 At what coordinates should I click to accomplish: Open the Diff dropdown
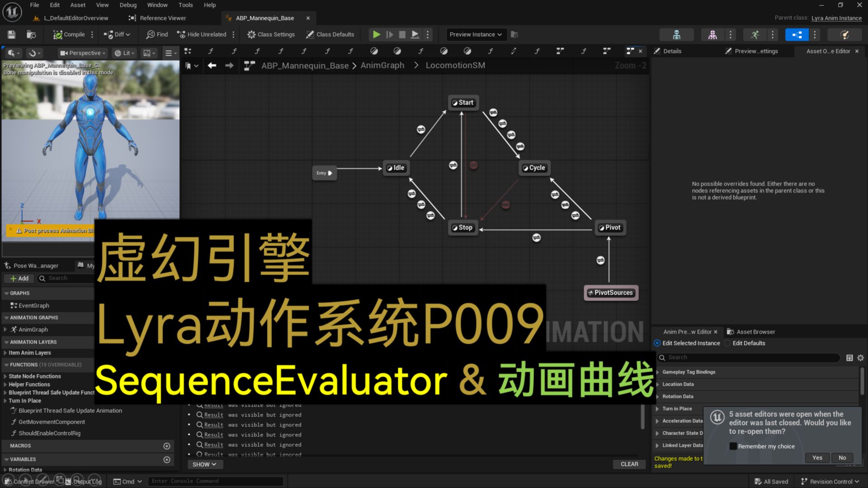[117, 34]
